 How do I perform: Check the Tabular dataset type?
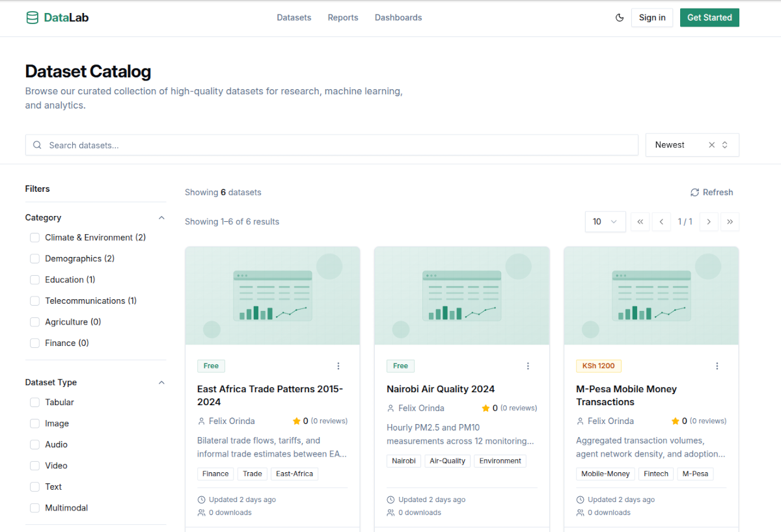pyautogui.click(x=35, y=403)
